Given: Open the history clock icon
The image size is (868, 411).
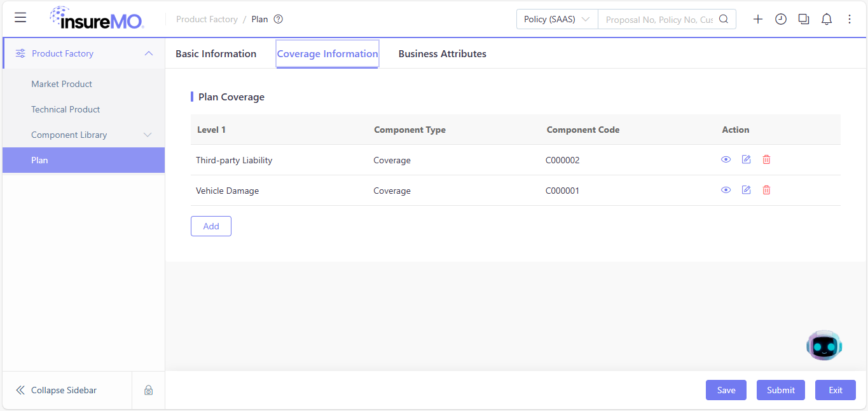Looking at the screenshot, I should 781,19.
